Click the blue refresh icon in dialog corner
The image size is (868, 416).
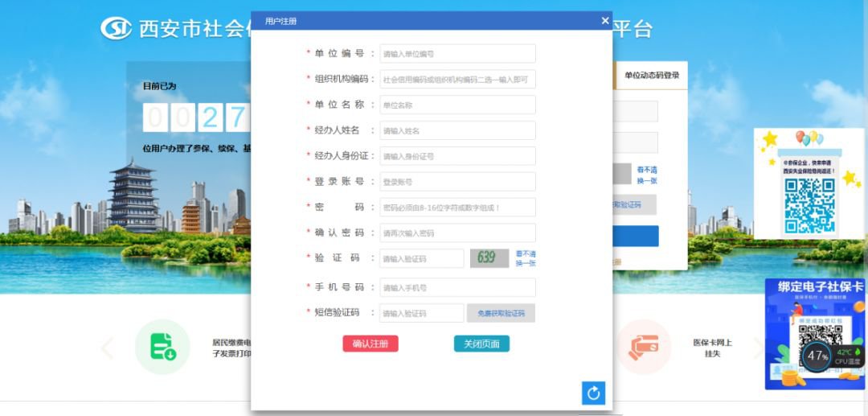(593, 393)
